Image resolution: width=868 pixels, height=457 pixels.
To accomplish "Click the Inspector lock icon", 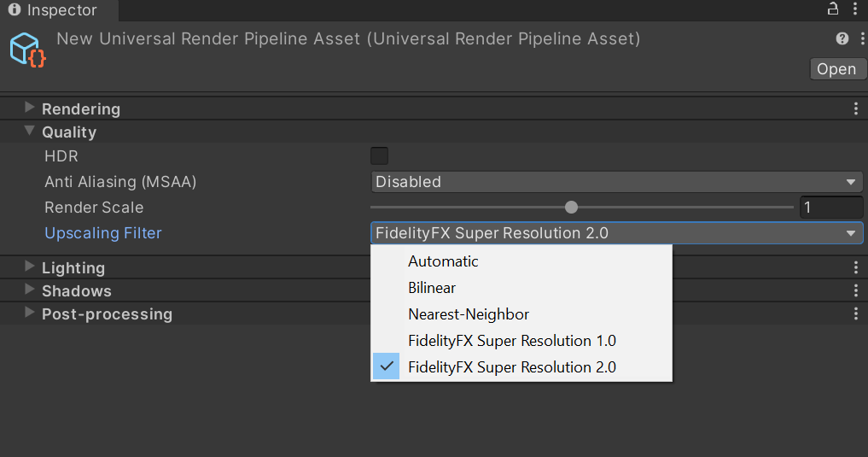I will 833,9.
